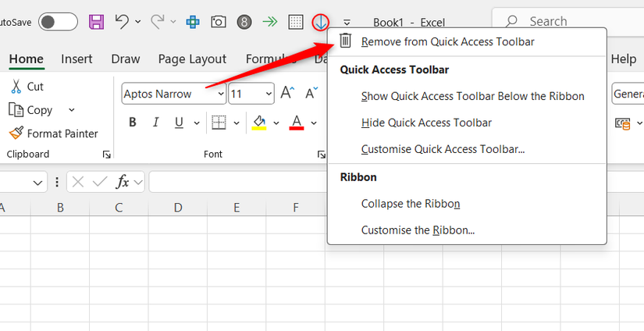Select column D header
The image size is (644, 331).
(x=178, y=208)
